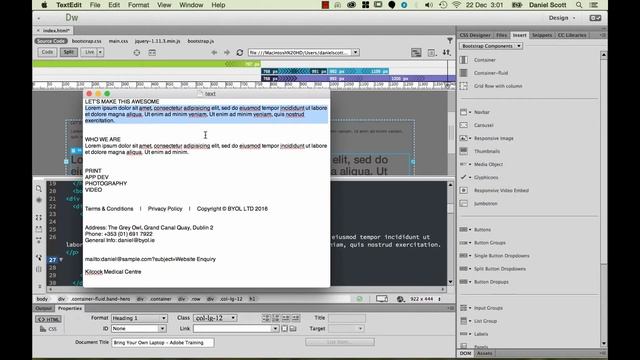Click the Find magnifier icon in code toolbar
Viewport: 640px width, 360px height.
[x=39, y=189]
